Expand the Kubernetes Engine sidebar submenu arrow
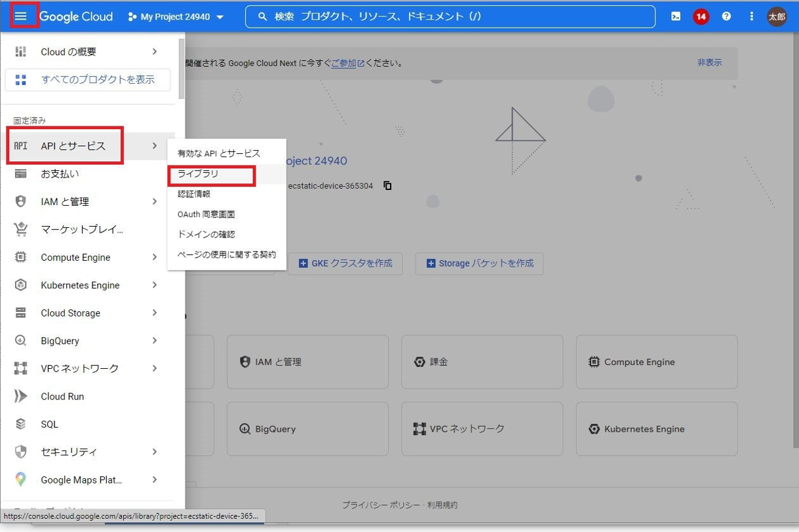 pos(155,285)
